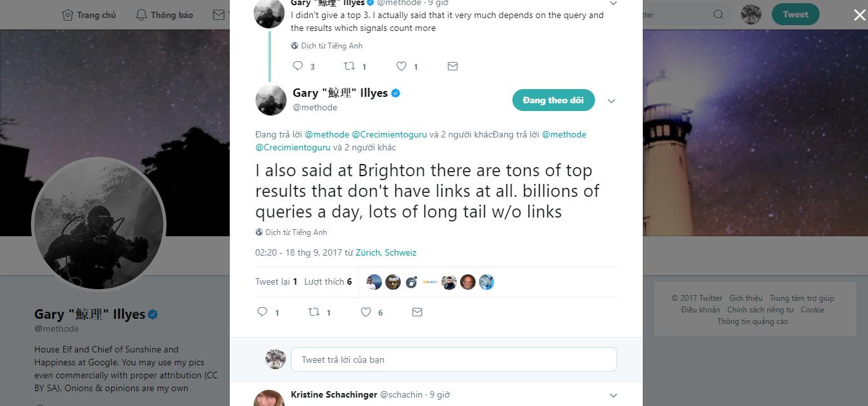The image size is (868, 406).
Task: Click the "Tweet trả lời của bạn" reply field
Action: click(454, 360)
